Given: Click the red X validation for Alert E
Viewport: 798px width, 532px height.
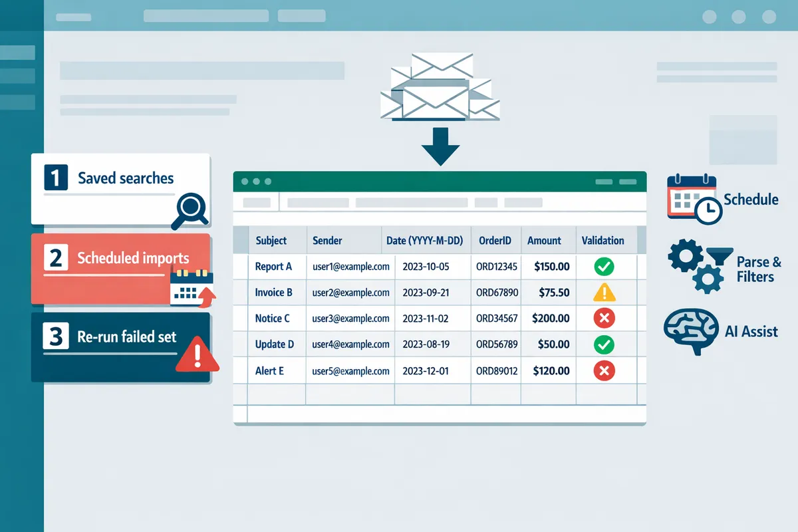Looking at the screenshot, I should 604,371.
